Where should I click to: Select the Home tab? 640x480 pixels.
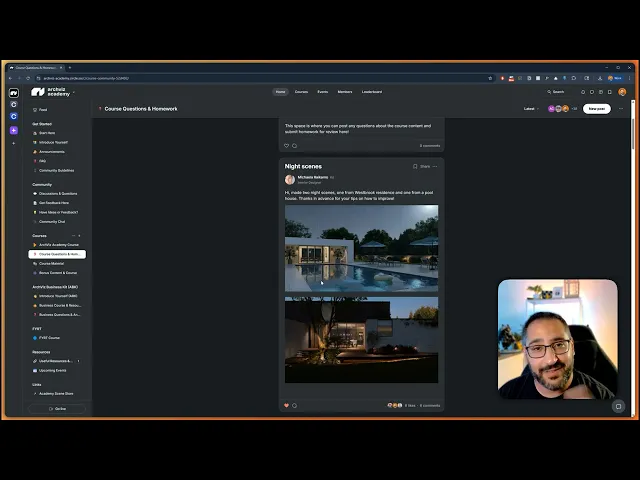tap(280, 92)
